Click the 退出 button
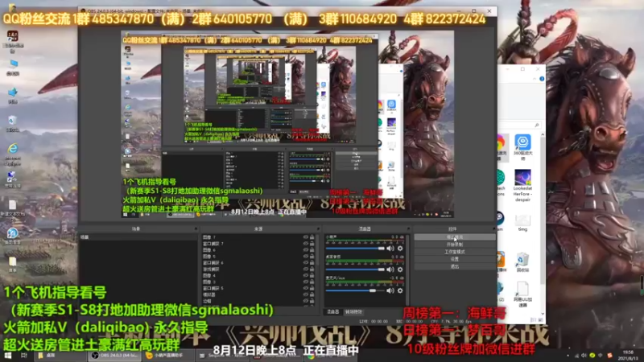This screenshot has height=362, width=644. 454,266
